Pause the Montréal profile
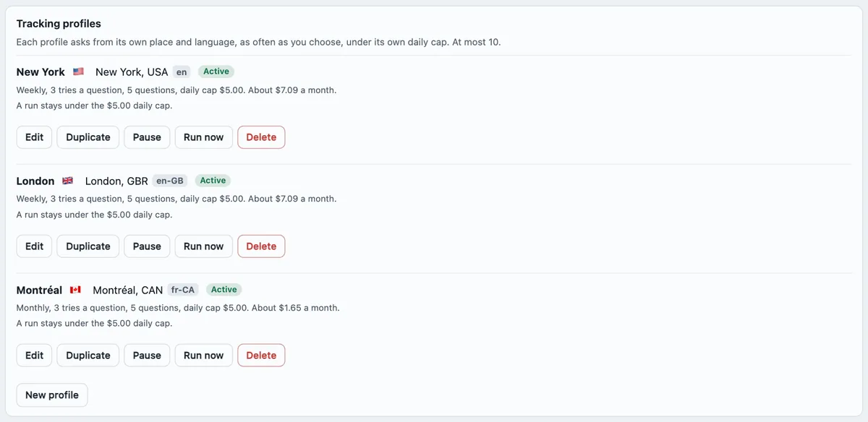The height and width of the screenshot is (422, 868). click(x=147, y=356)
